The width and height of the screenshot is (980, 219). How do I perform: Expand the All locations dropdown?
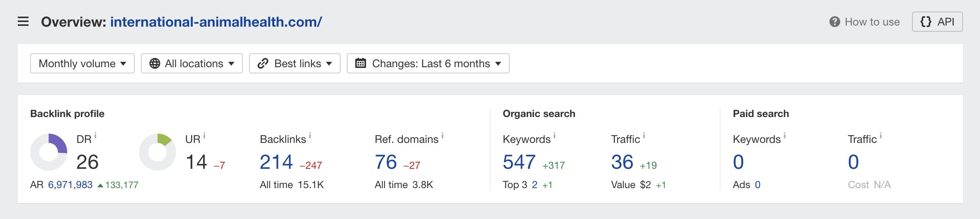[x=192, y=63]
